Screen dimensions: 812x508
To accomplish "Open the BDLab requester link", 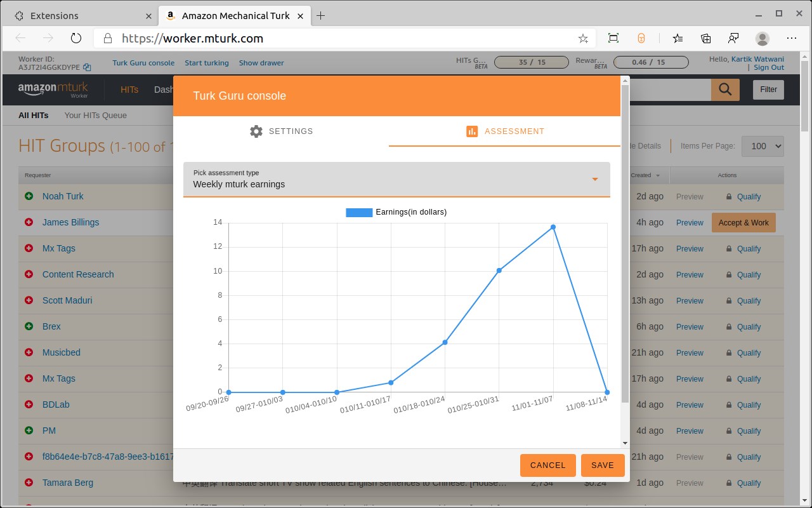I will pyautogui.click(x=56, y=404).
